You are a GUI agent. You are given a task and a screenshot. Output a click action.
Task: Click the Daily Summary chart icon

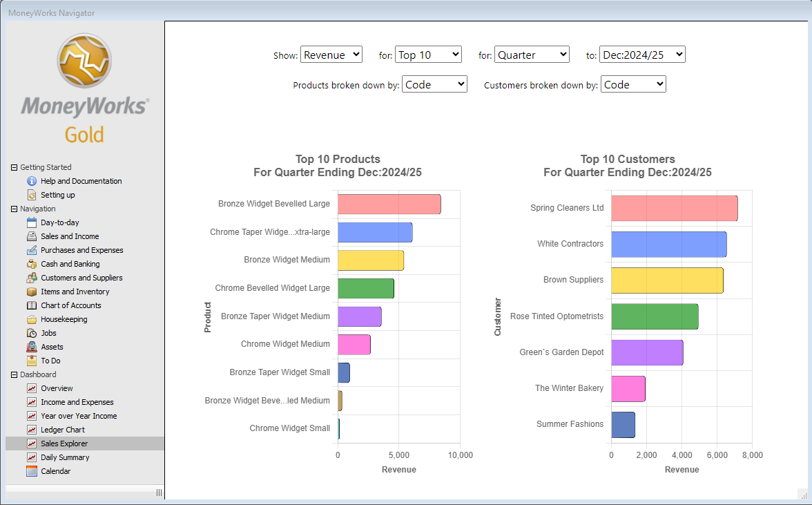pyautogui.click(x=32, y=457)
